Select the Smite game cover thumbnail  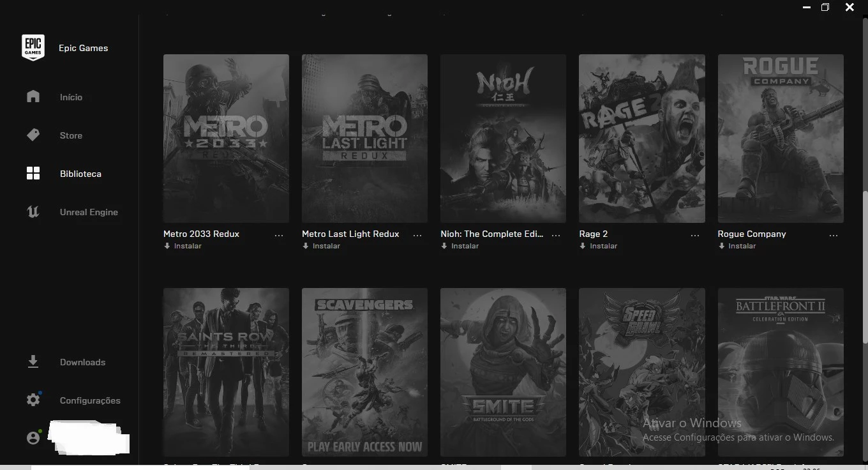(503, 372)
